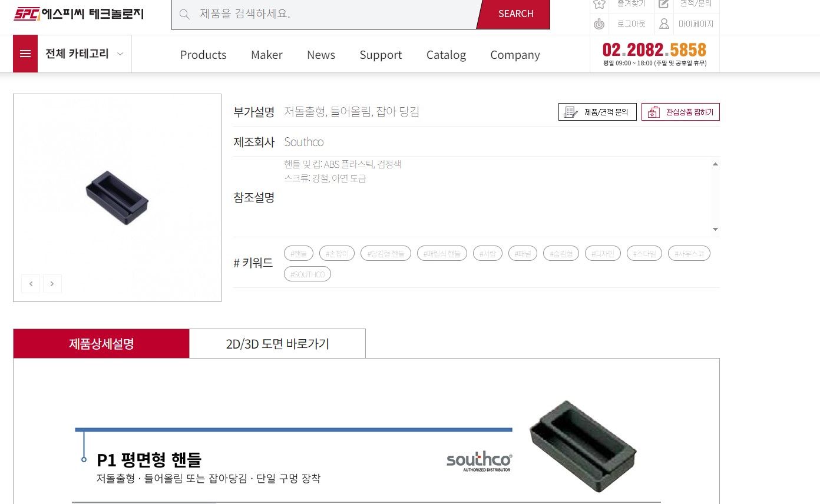This screenshot has height=504, width=820.
Task: Select the #디자인 keyword tag
Action: [603, 254]
